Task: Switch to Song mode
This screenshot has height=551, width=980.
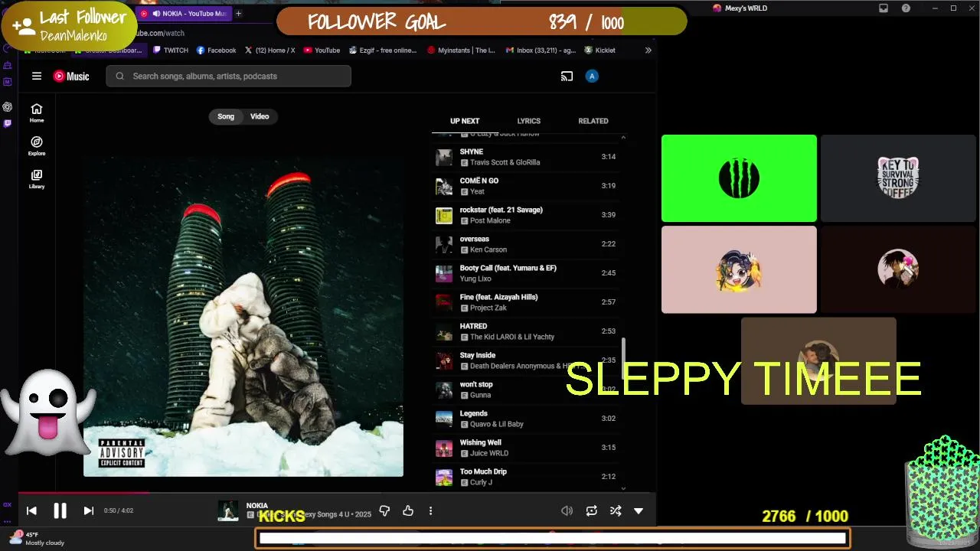Action: tap(226, 116)
